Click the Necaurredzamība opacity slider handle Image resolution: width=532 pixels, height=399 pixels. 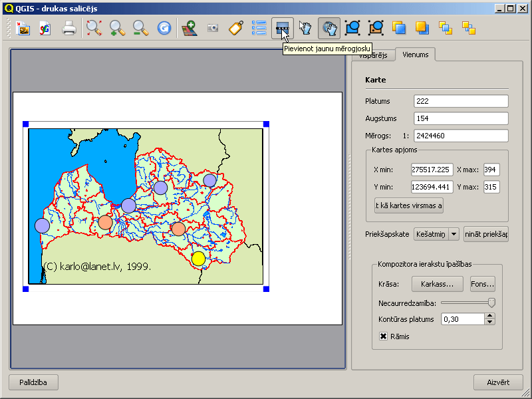(491, 303)
